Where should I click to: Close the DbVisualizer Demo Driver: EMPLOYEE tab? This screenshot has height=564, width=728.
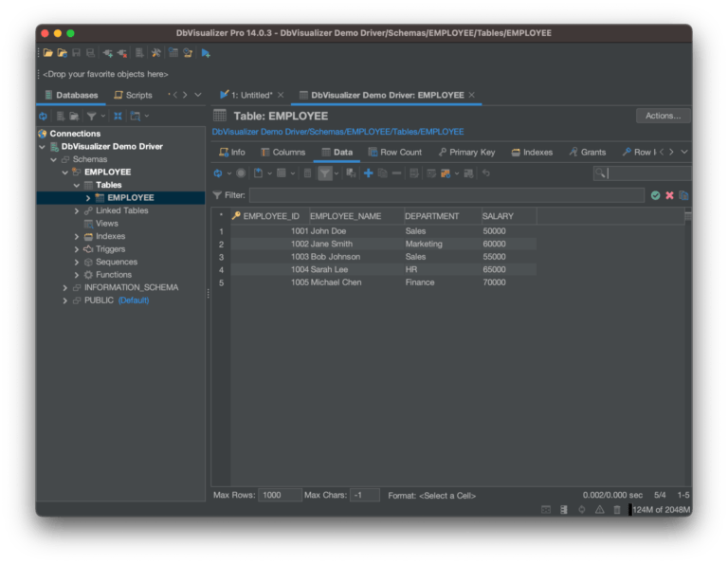point(472,95)
